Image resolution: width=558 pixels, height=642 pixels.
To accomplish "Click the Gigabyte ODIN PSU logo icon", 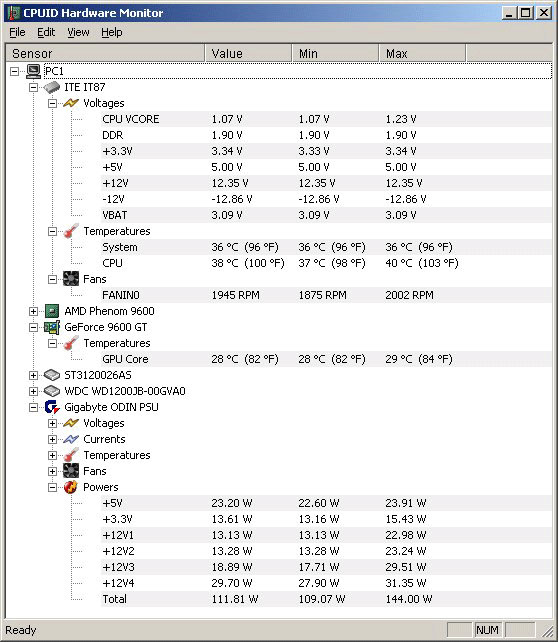I will coord(52,407).
